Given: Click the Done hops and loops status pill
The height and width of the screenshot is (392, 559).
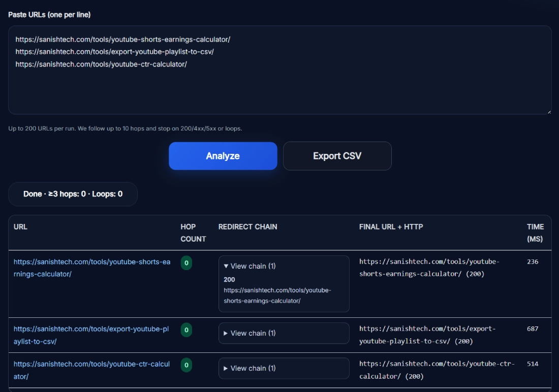Looking at the screenshot, I should pos(73,194).
